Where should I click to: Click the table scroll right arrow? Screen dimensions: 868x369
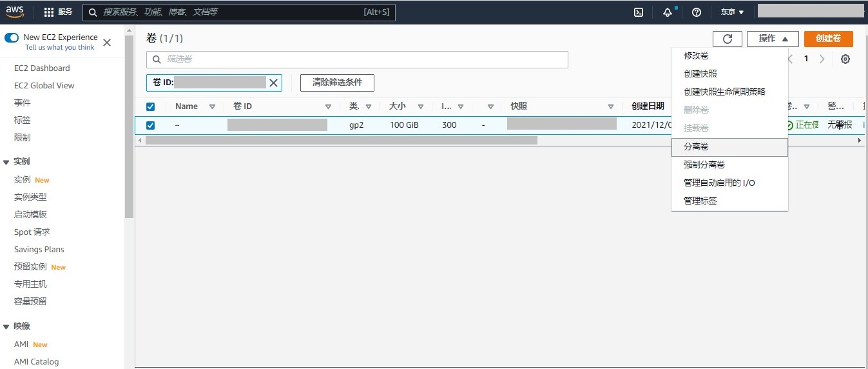[859, 140]
